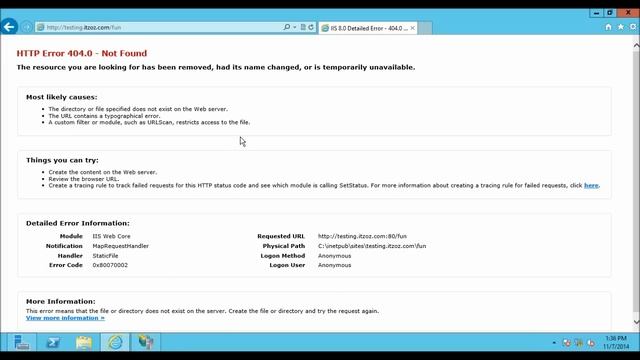Click the 'Detailed Error Information:' heading
Image resolution: width=640 pixels, height=360 pixels.
[78, 223]
